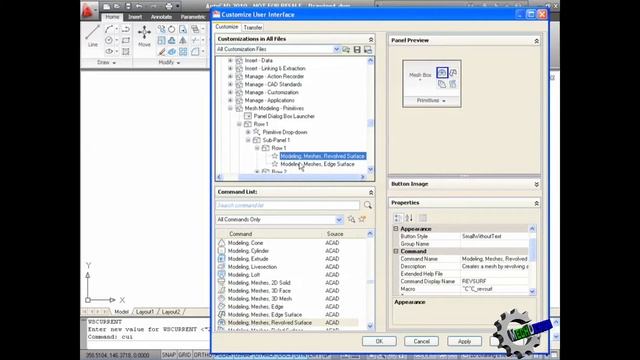Image resolution: width=640 pixels, height=360 pixels.
Task: Click the Alphabetical sort icon in Properties
Action: (409, 218)
